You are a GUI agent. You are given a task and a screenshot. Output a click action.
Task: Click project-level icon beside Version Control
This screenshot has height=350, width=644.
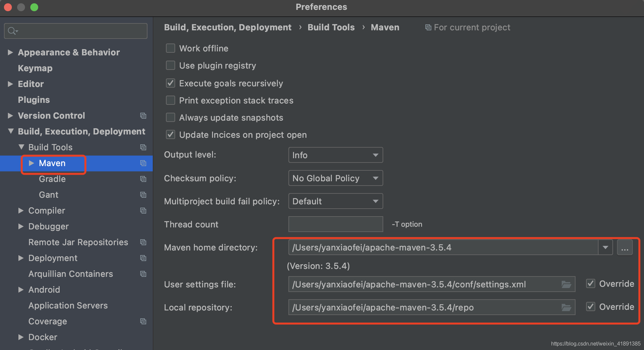143,116
